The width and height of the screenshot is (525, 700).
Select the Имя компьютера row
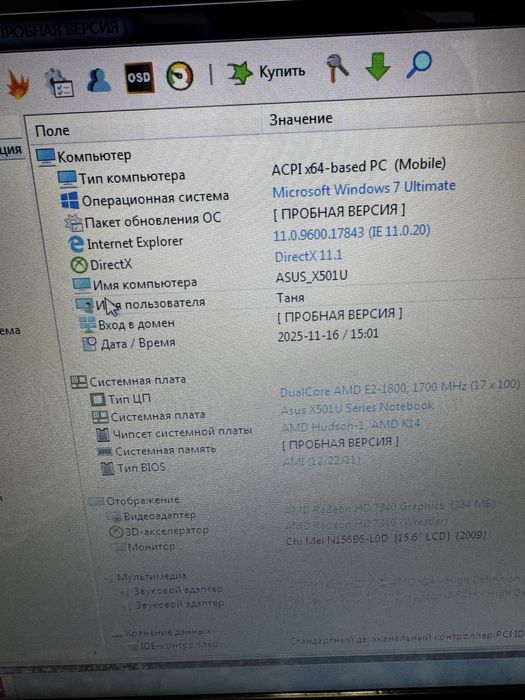click(x=145, y=284)
